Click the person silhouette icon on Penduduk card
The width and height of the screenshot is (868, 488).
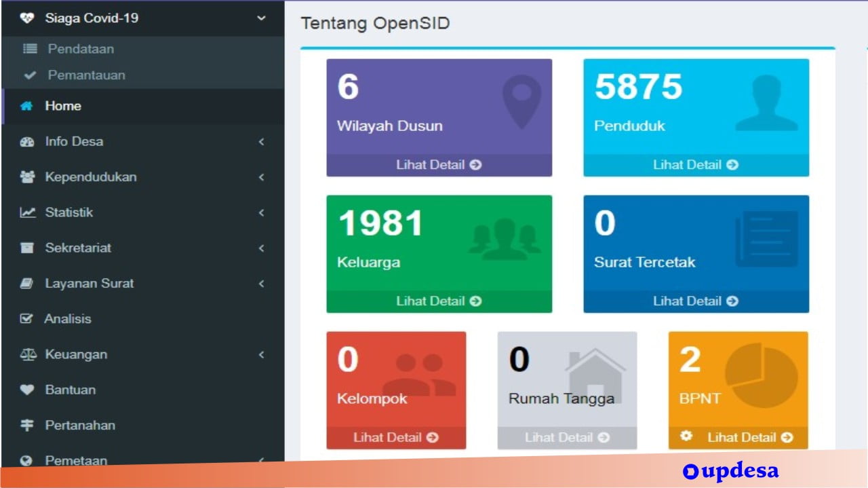[x=766, y=103]
